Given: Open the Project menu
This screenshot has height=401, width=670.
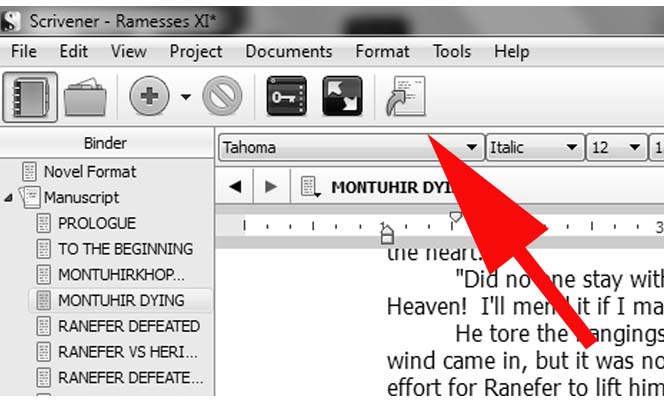Looking at the screenshot, I should (x=196, y=51).
